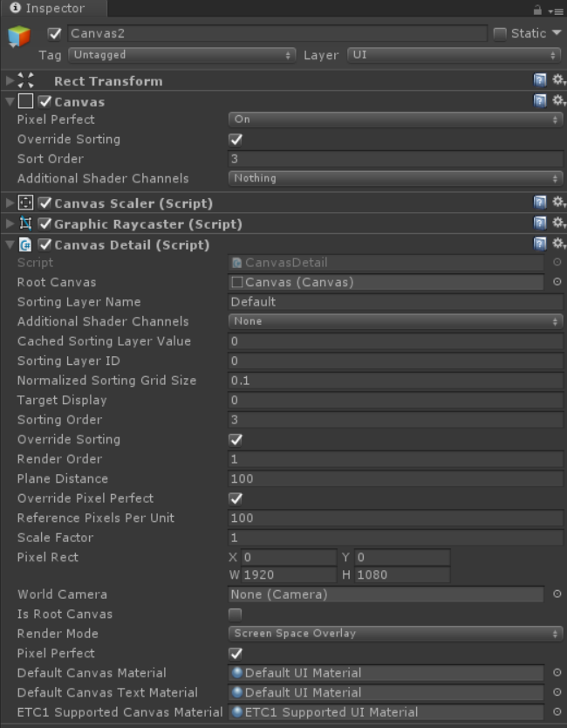This screenshot has height=728, width=567.
Task: Click the Rect Transform help book icon
Action: click(x=540, y=80)
